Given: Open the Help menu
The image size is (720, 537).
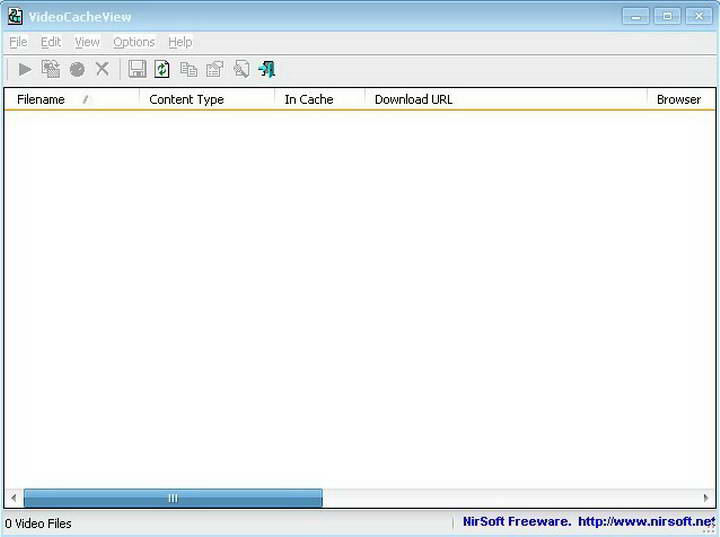Looking at the screenshot, I should [180, 42].
